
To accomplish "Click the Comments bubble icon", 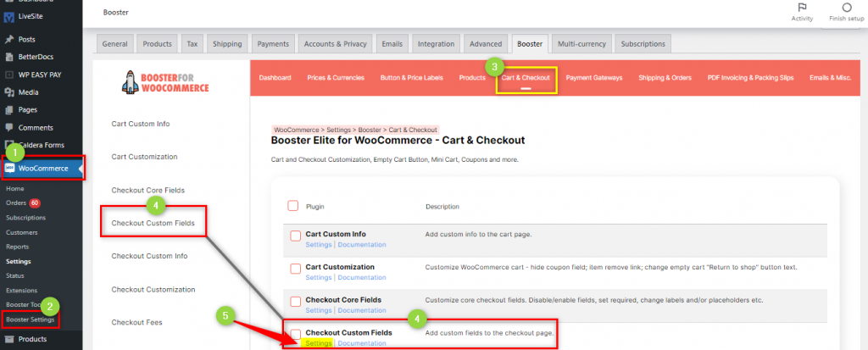I will click(x=8, y=128).
